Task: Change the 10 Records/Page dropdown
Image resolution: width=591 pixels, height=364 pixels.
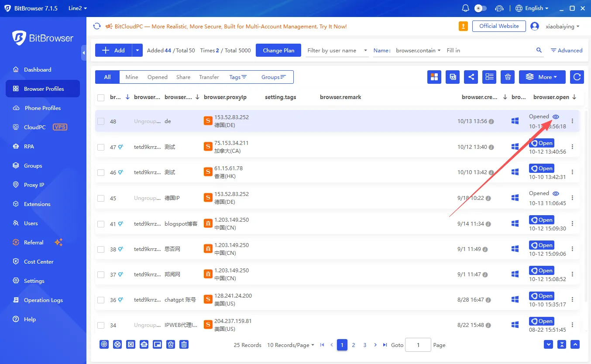Action: (x=291, y=345)
